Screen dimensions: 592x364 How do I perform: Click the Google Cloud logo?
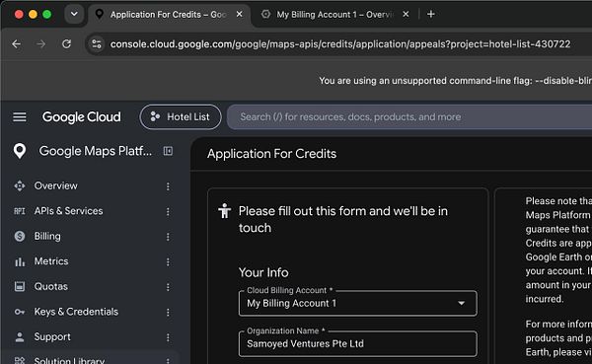pos(82,117)
